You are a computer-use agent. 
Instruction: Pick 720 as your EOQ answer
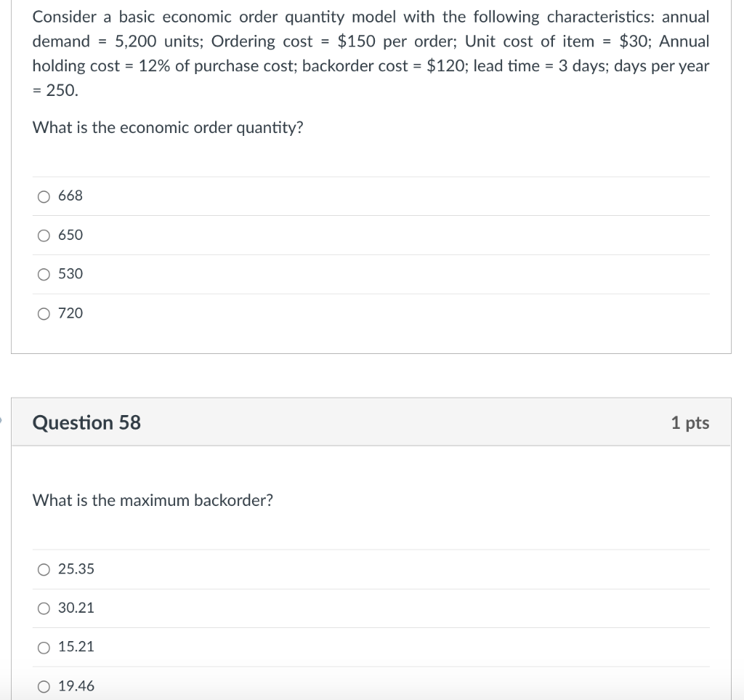pyautogui.click(x=44, y=313)
